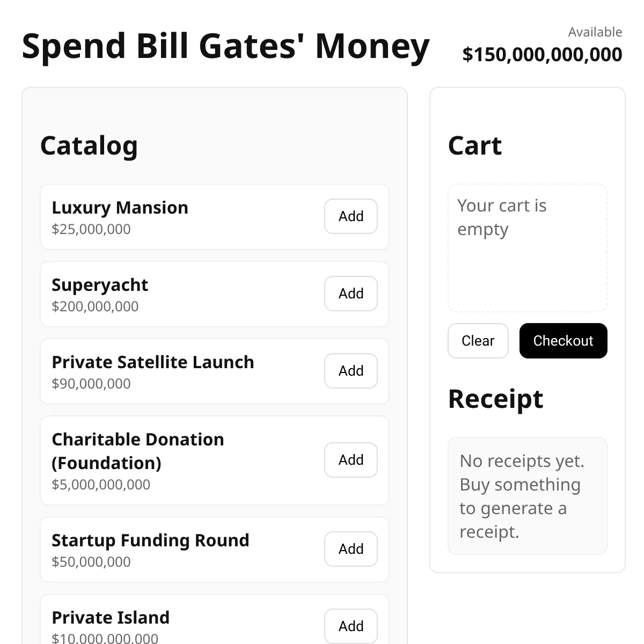Click the available balance amount

pyautogui.click(x=542, y=54)
